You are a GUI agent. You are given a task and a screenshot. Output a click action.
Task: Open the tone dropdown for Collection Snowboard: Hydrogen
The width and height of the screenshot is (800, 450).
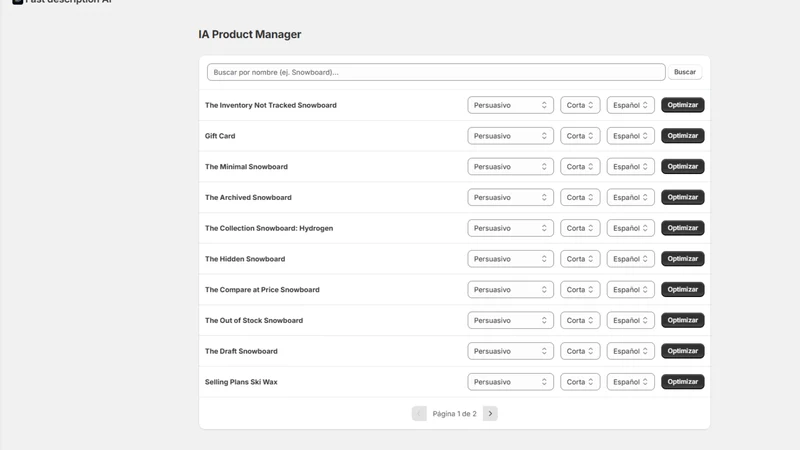pos(510,228)
